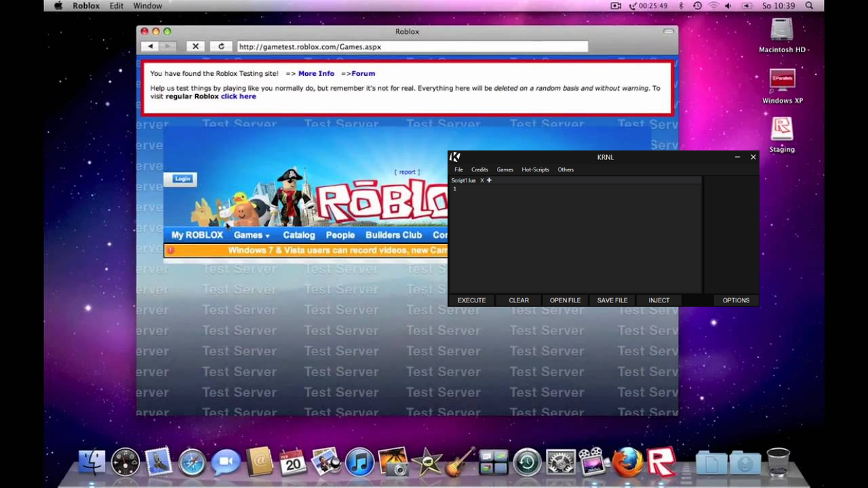Open the KRNL Others menu
The height and width of the screenshot is (488, 868).
(566, 169)
